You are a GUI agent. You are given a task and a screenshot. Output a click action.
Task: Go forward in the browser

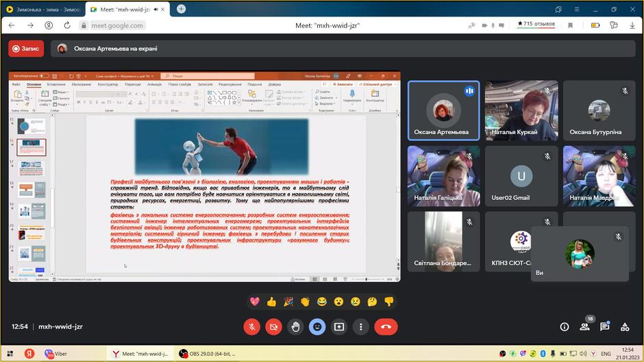point(30,25)
